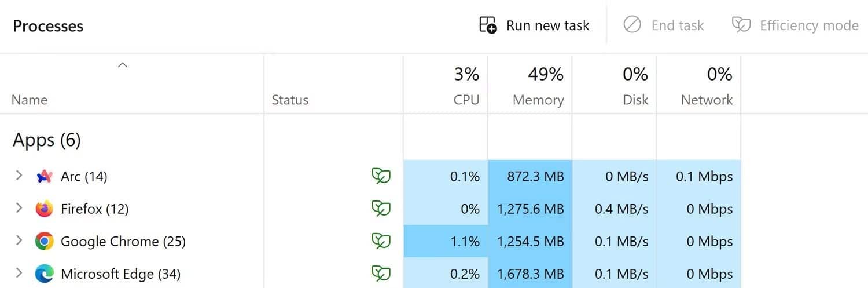Click the efficiency leaf status icon for Firefox
The width and height of the screenshot is (868, 288).
click(x=381, y=209)
